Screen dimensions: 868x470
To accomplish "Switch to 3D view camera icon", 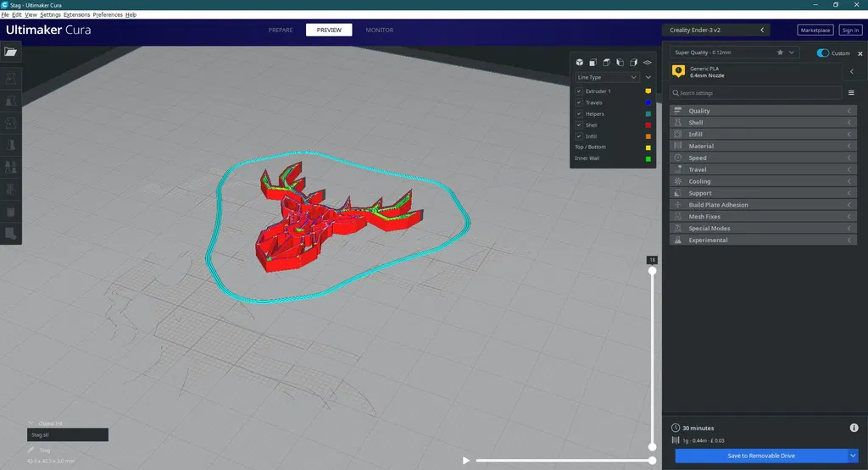I will pos(579,63).
